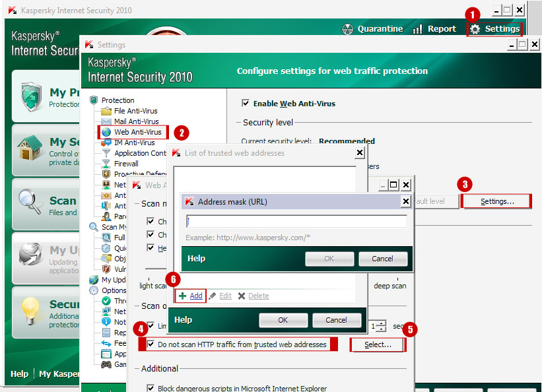
Task: Click the Feedback arrows icon in tree
Action: [106, 343]
